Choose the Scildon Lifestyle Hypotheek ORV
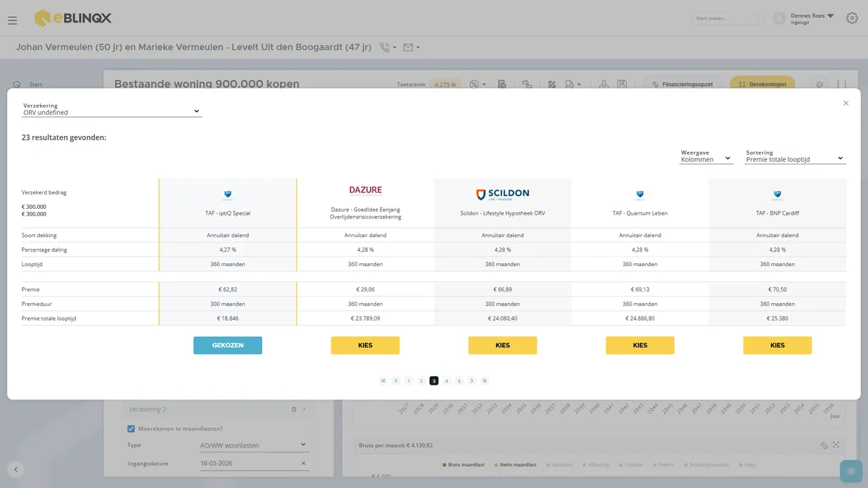The width and height of the screenshot is (868, 488). click(503, 346)
